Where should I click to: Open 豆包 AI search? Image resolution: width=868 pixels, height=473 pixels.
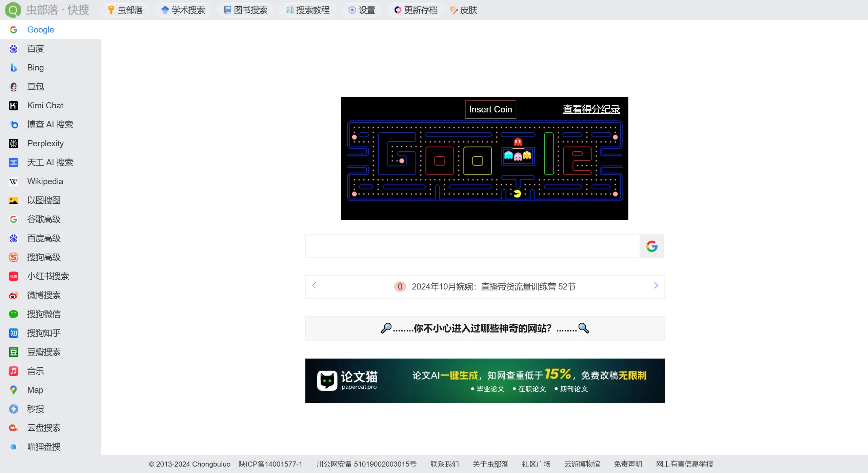coord(35,86)
